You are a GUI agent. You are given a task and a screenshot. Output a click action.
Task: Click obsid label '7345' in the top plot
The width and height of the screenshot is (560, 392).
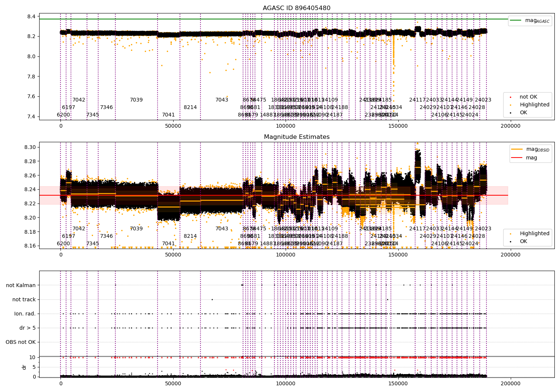[93, 115]
